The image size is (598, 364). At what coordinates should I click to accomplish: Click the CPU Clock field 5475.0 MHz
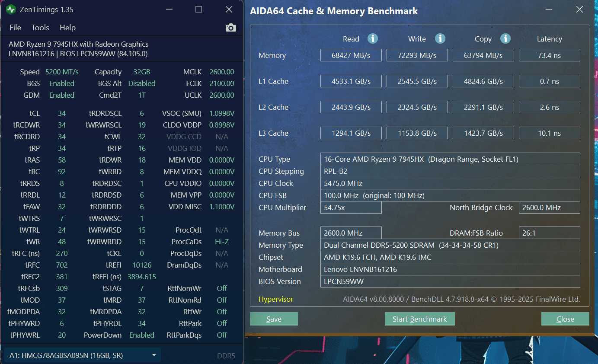(x=450, y=183)
